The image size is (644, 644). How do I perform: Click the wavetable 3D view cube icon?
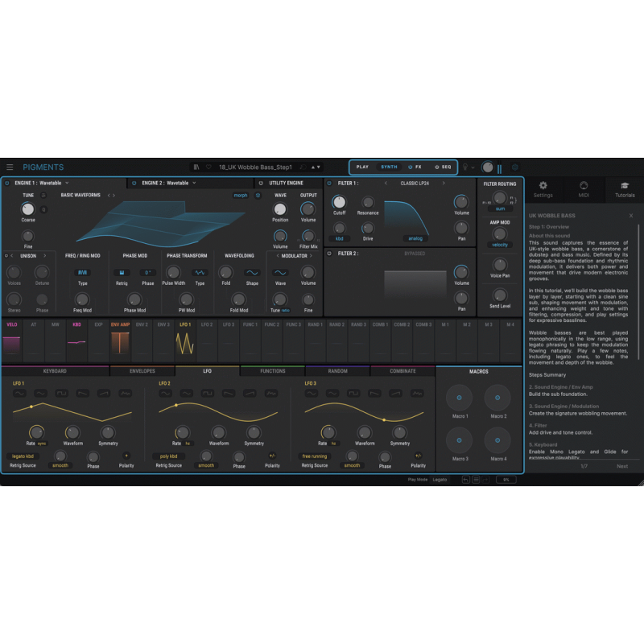tap(258, 196)
